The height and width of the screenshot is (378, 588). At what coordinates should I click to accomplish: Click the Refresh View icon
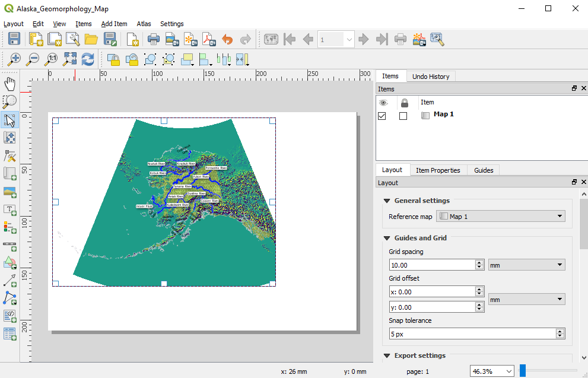pyautogui.click(x=88, y=59)
